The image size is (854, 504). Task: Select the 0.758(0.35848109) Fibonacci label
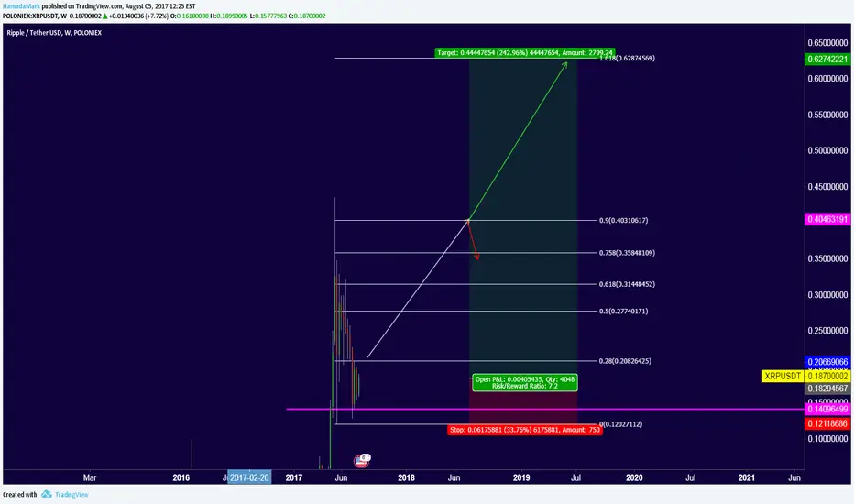[627, 253]
